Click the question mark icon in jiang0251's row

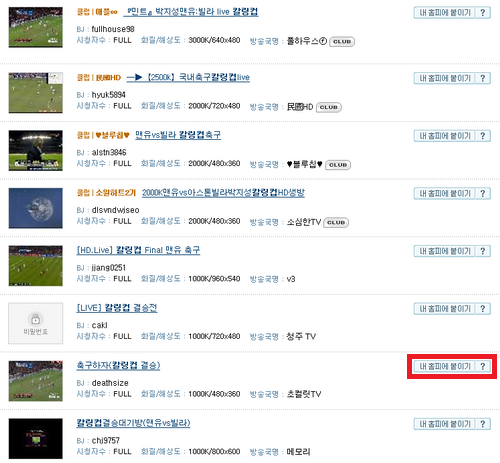(x=483, y=251)
